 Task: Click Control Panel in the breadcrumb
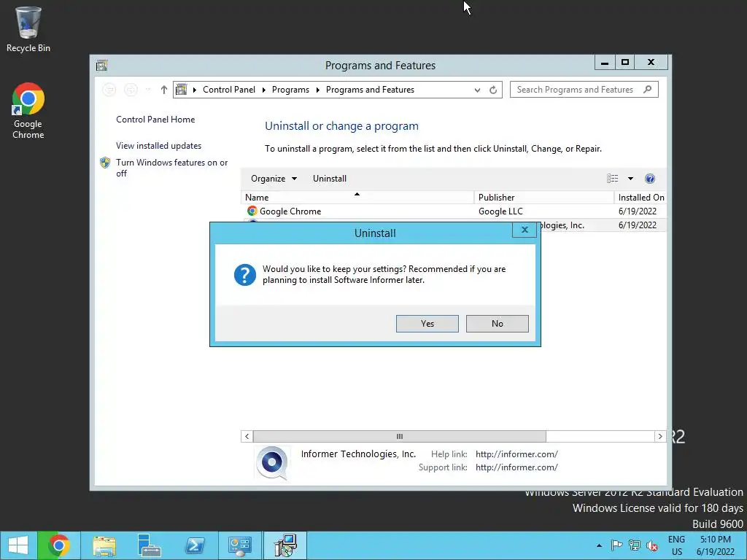[x=228, y=90]
